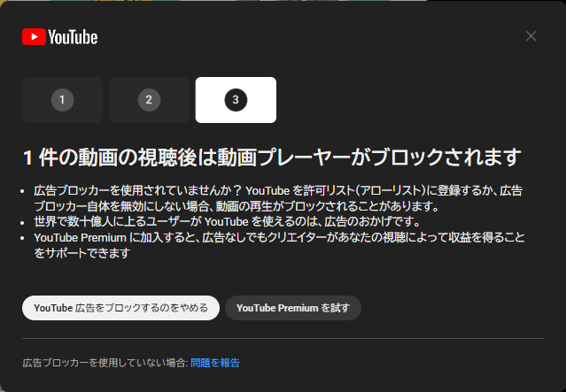Click the heading 動画プレーヤーがブロックされます
The height and width of the screenshot is (392, 566).
(270, 158)
